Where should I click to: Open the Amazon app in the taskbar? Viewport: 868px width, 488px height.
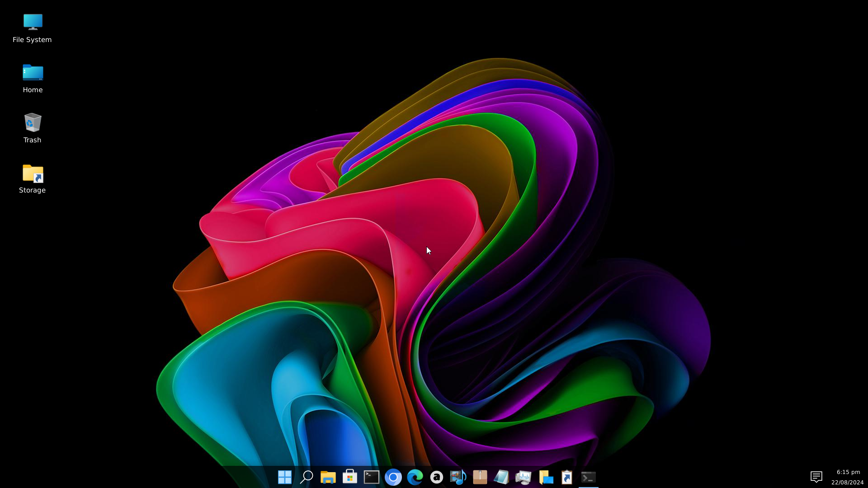pyautogui.click(x=436, y=477)
